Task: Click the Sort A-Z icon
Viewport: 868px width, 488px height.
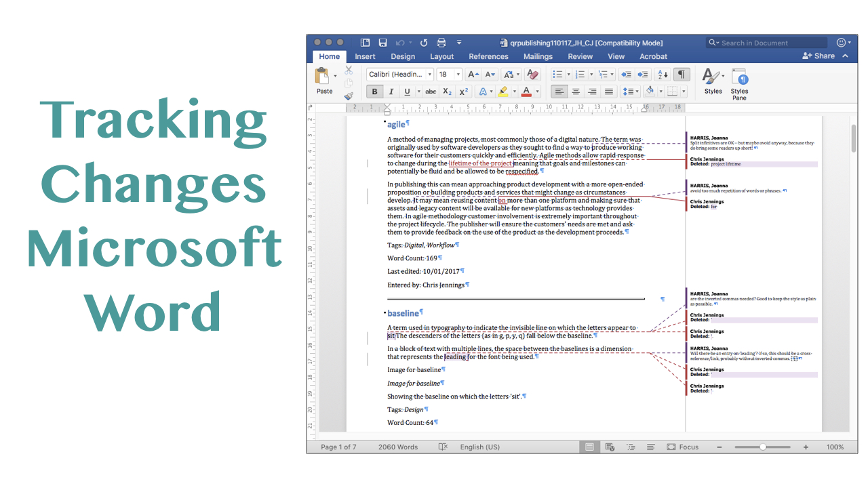Action: click(663, 75)
